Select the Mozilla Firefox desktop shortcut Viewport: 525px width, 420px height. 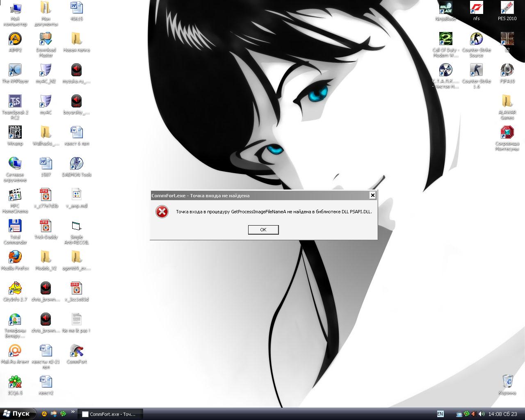click(x=15, y=258)
